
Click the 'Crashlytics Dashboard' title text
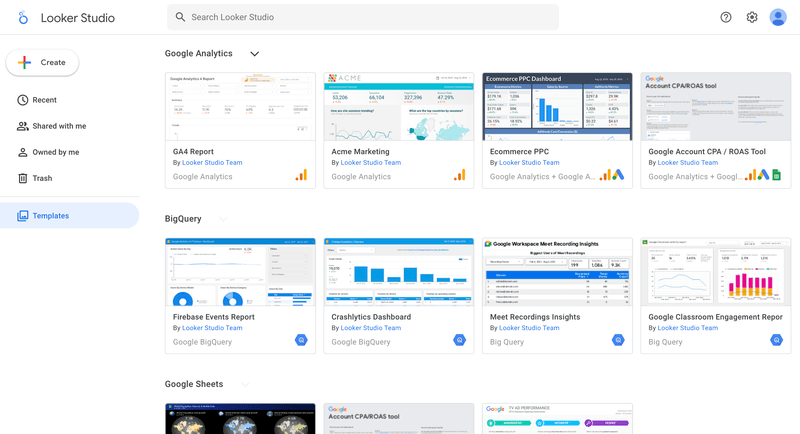click(x=371, y=317)
